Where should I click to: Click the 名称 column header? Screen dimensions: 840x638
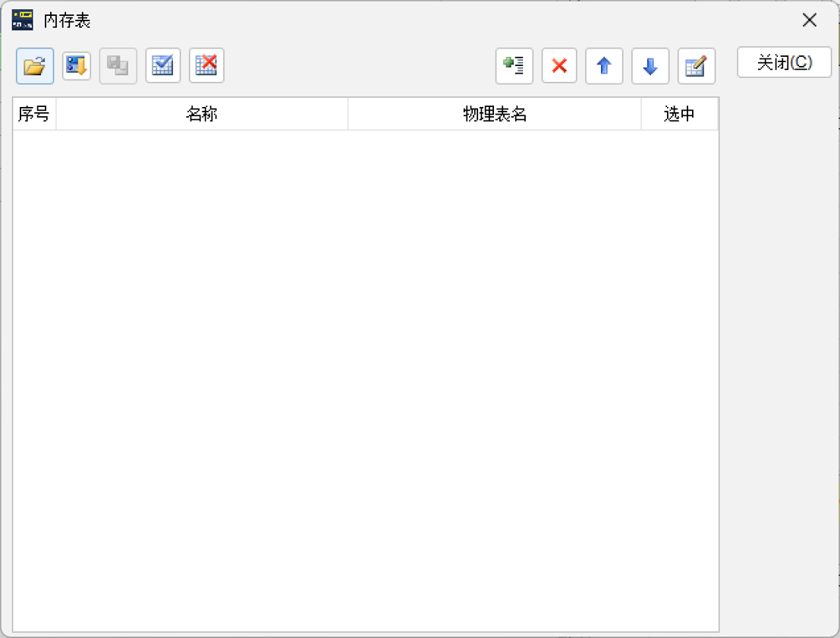[x=202, y=114]
